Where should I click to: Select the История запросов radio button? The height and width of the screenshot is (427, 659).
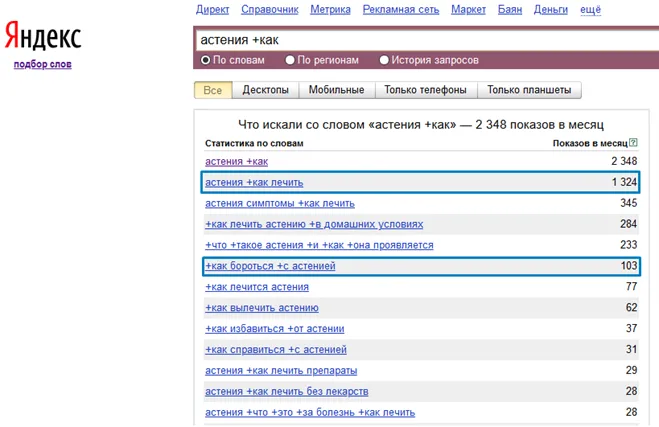[384, 60]
